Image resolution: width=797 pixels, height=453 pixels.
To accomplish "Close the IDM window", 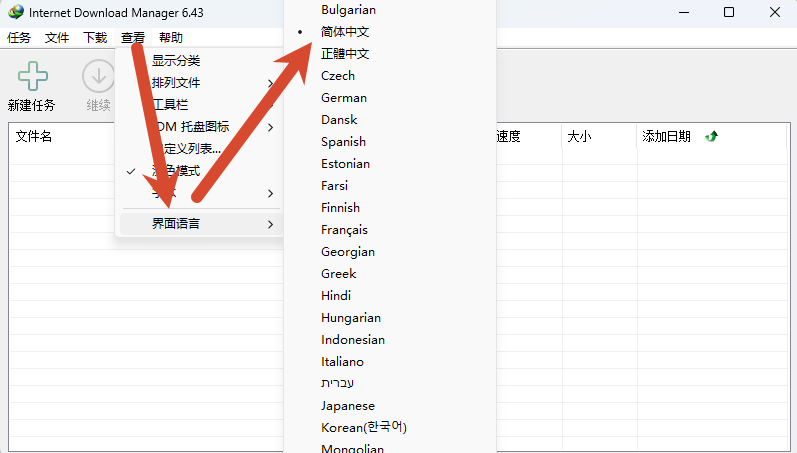I will (x=775, y=12).
